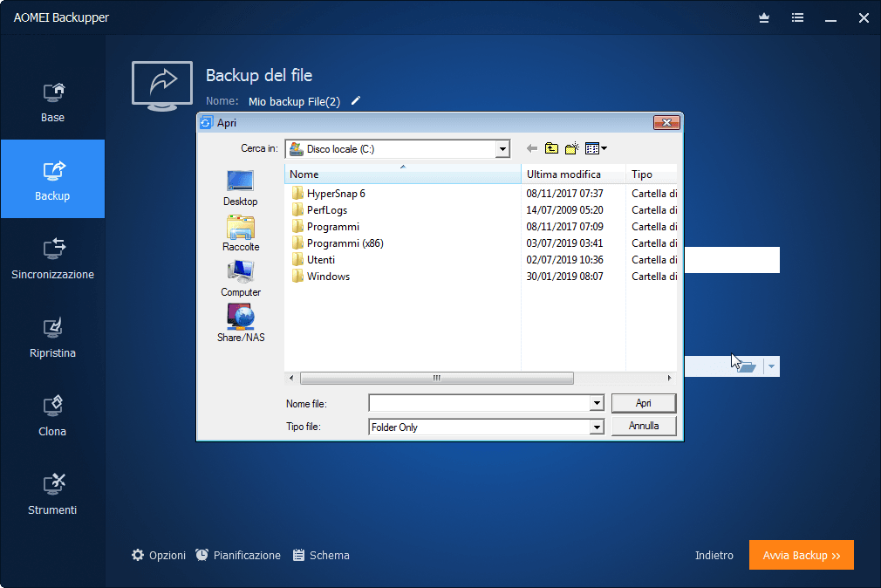Create a new folder in Apri dialog
Image resolution: width=881 pixels, height=588 pixels.
(x=572, y=148)
